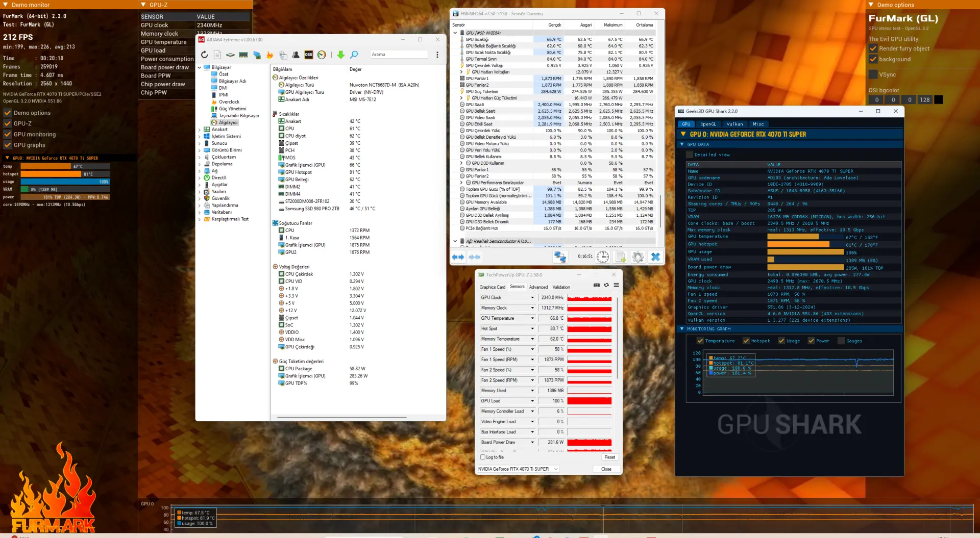The width and height of the screenshot is (980, 538).
Task: Click the OSI bgcolor value 128 field
Action: pyautogui.click(x=925, y=99)
